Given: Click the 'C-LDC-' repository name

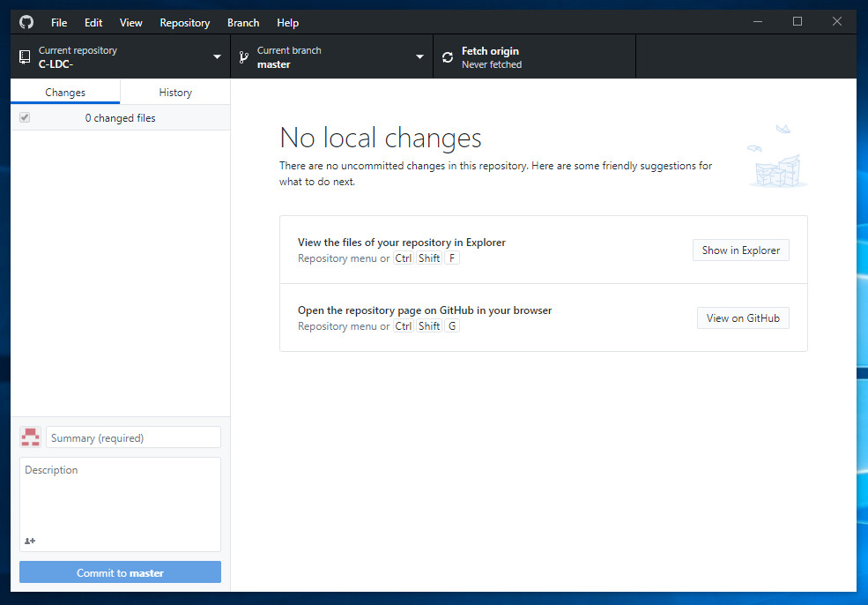Looking at the screenshot, I should [56, 64].
